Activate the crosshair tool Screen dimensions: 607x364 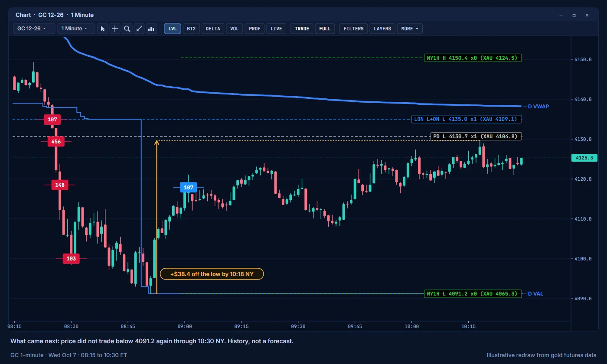[115, 29]
